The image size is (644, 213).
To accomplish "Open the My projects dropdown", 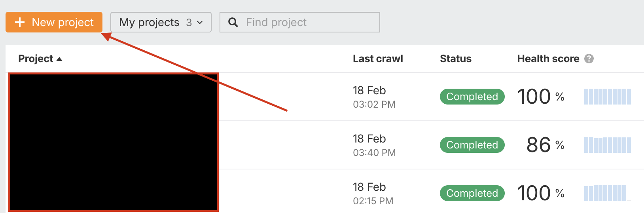I will click(x=161, y=22).
